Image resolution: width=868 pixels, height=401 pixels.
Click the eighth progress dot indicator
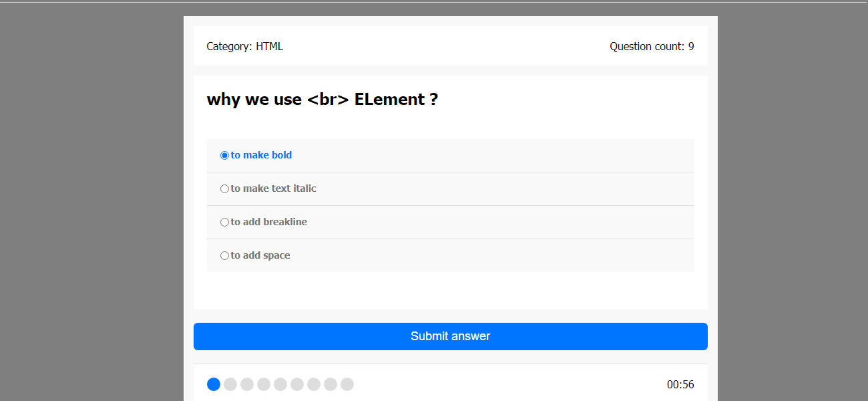point(331,384)
